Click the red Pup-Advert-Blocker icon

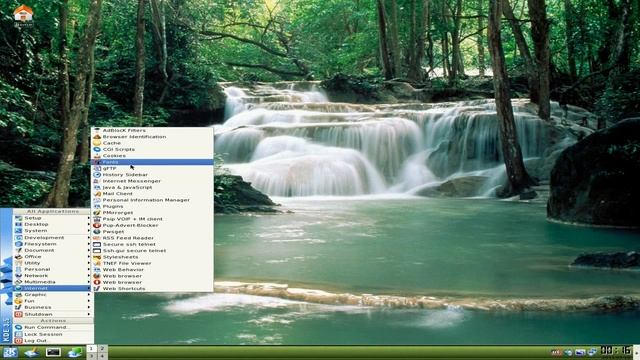(97, 225)
